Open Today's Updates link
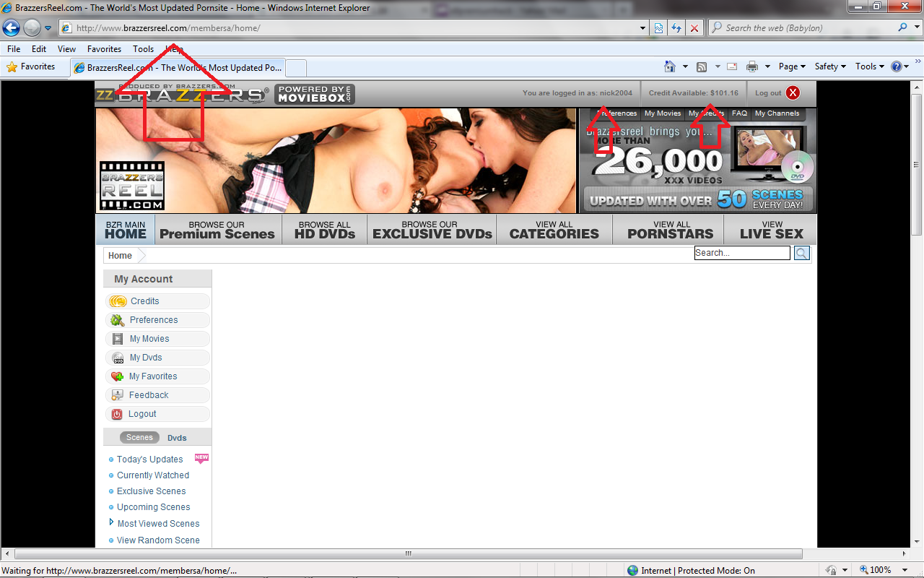924x578 pixels. 150,460
